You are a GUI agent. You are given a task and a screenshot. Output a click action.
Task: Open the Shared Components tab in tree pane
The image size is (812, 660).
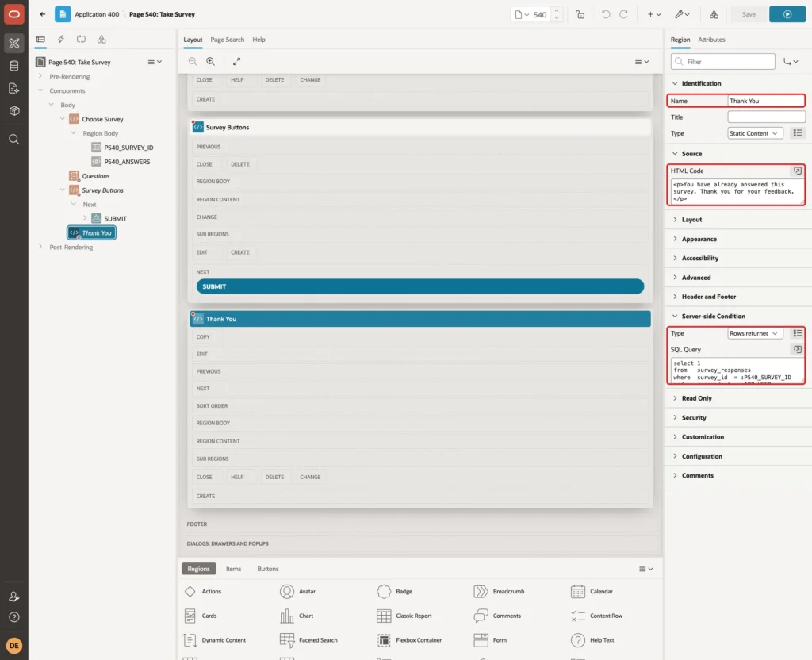101,40
